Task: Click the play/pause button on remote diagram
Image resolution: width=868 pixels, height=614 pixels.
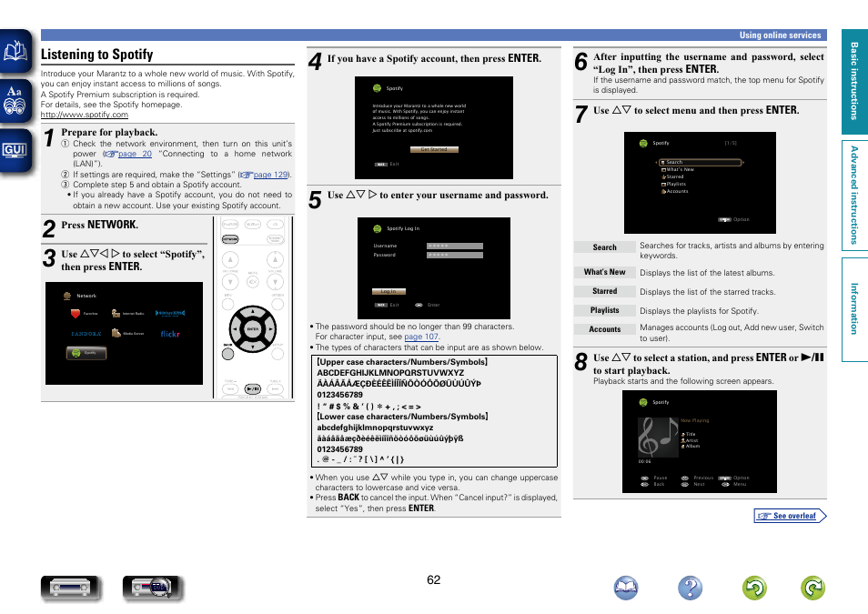Action: coord(253,389)
